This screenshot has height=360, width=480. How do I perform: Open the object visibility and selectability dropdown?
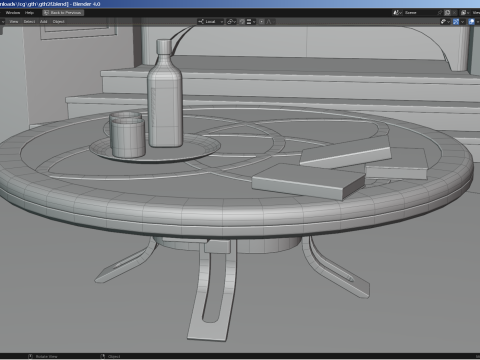(x=445, y=22)
